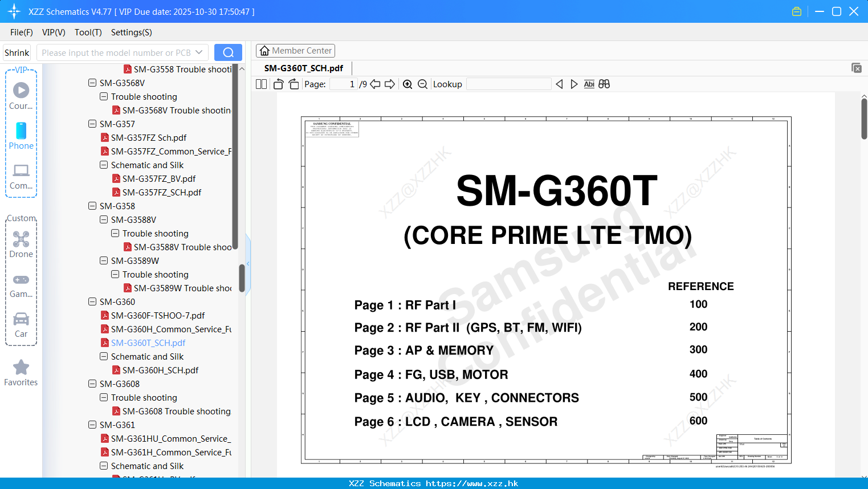868x489 pixels.
Task: Open SM-G357FZ_BV.pdf
Action: click(x=159, y=178)
